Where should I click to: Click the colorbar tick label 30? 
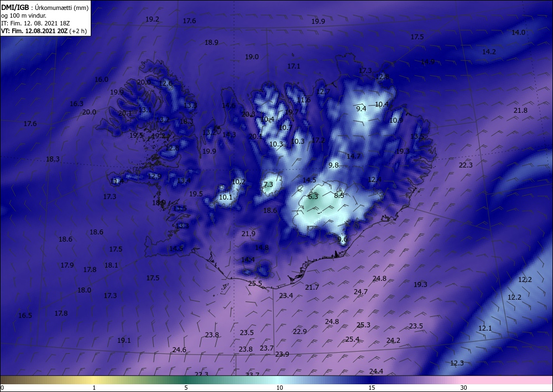point(464,388)
